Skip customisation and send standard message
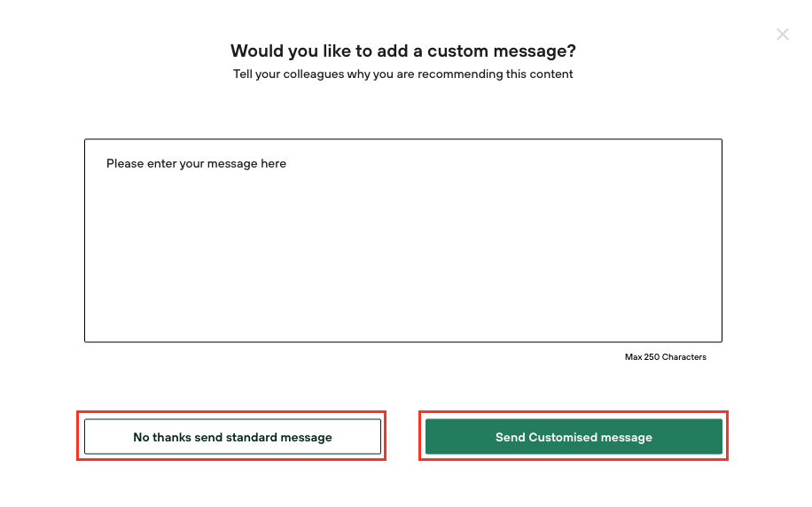Screen dimensions: 812x507 click(x=232, y=437)
